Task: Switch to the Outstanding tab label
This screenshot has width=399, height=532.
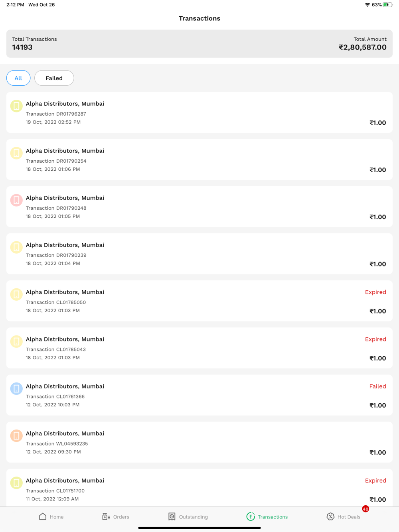Action: click(194, 517)
